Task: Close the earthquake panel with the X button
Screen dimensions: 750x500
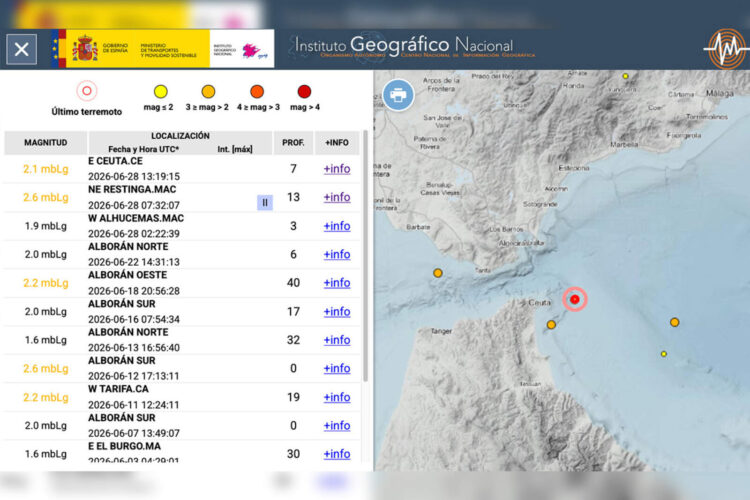Action: 22,49
